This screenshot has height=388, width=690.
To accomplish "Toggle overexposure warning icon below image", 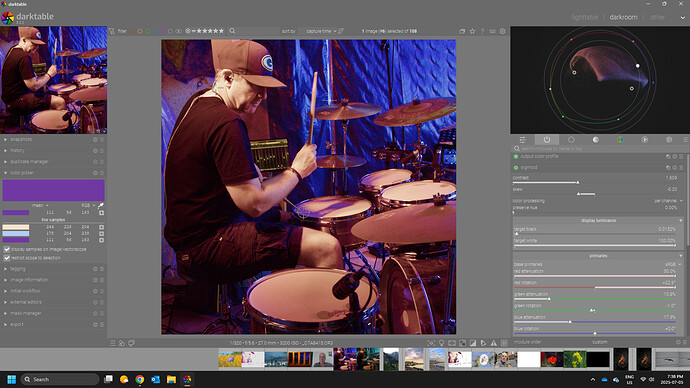I will (x=473, y=343).
